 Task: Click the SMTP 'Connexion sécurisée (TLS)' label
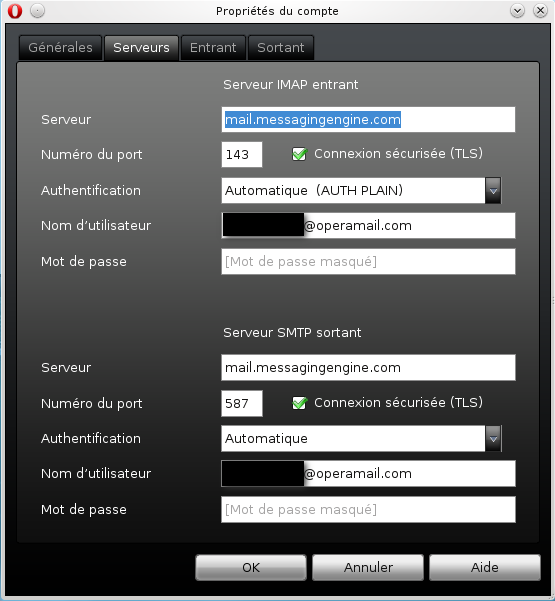pos(398,402)
